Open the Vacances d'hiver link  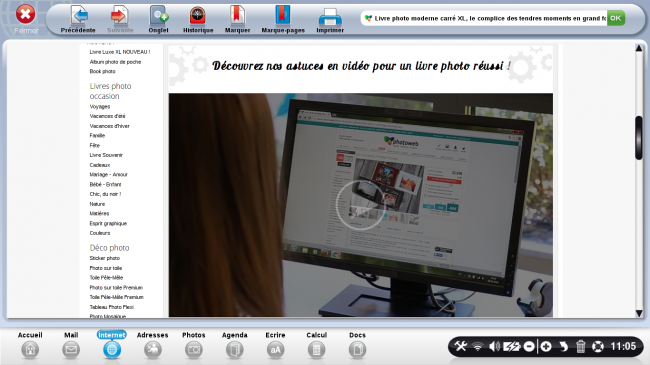pyautogui.click(x=109, y=126)
